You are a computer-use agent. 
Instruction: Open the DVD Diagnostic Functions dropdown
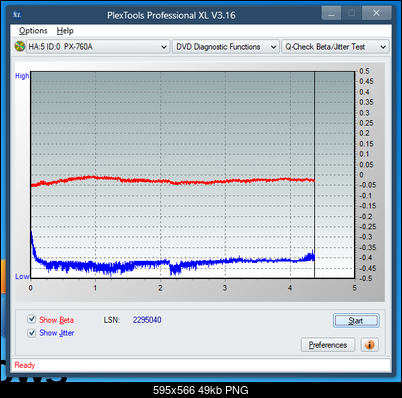(226, 47)
